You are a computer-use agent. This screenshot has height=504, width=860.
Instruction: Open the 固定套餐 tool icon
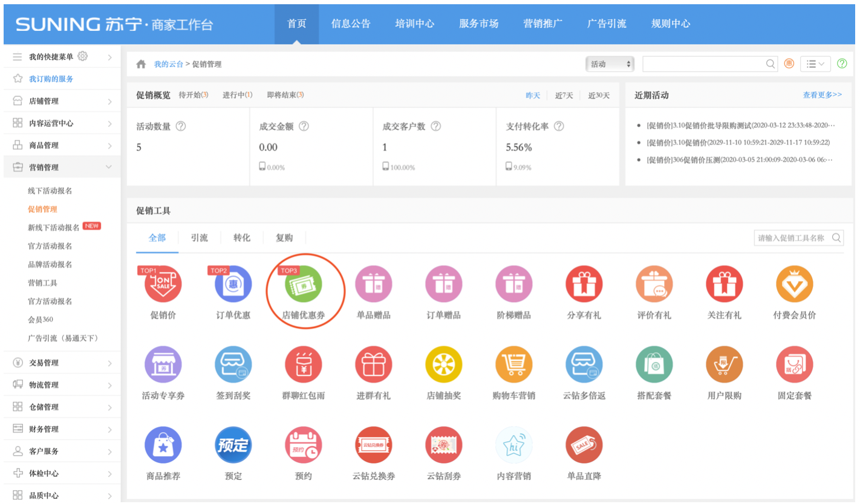(x=795, y=364)
